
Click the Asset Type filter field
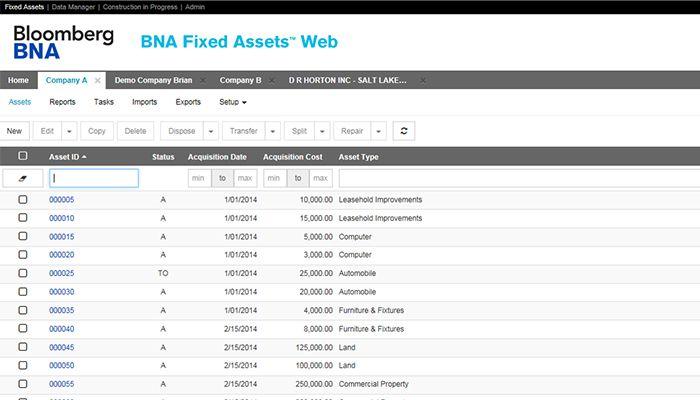pyautogui.click(x=519, y=178)
